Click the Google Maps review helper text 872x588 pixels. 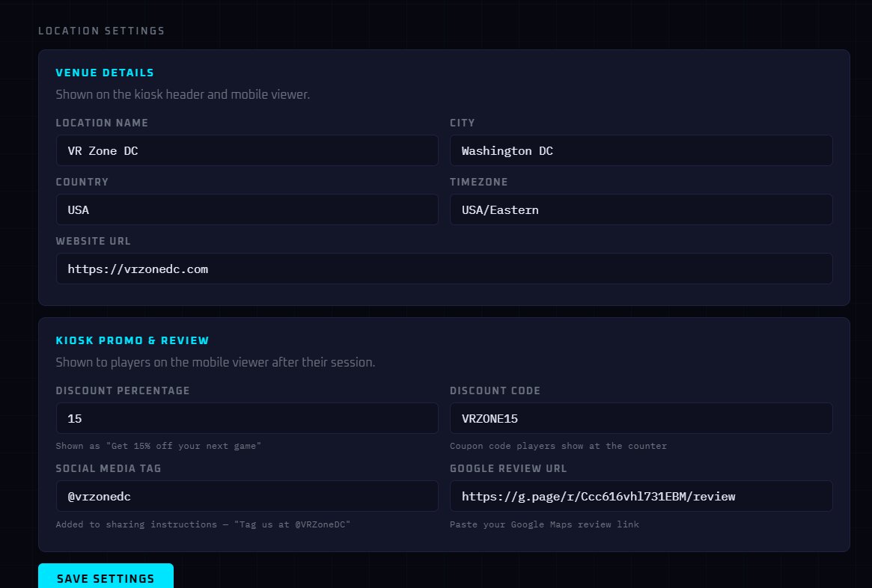(543, 524)
